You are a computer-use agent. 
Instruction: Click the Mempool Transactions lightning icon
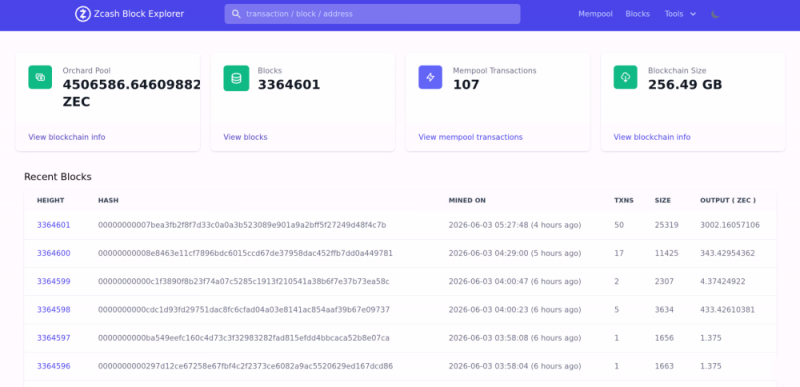click(430, 77)
